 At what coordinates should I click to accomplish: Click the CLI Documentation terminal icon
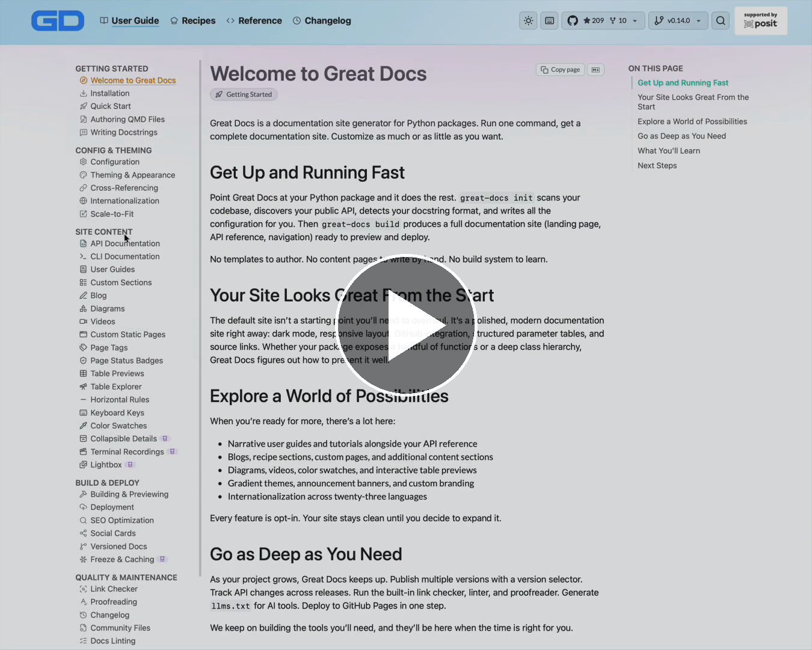point(84,256)
